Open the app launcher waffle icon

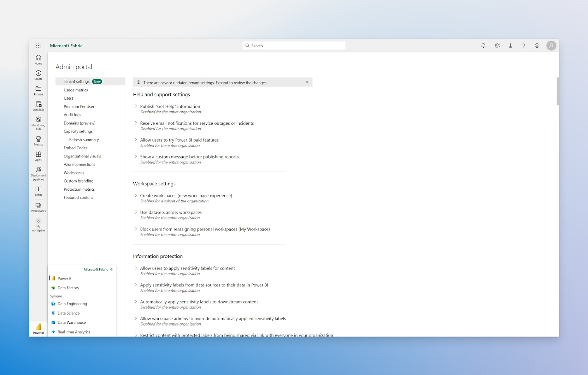pos(38,46)
